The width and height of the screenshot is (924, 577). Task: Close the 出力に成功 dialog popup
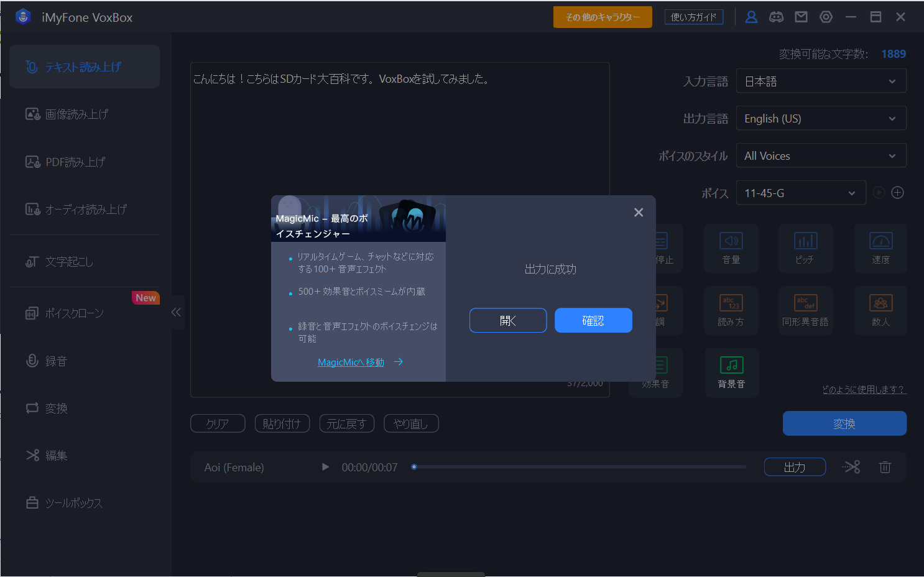click(638, 213)
